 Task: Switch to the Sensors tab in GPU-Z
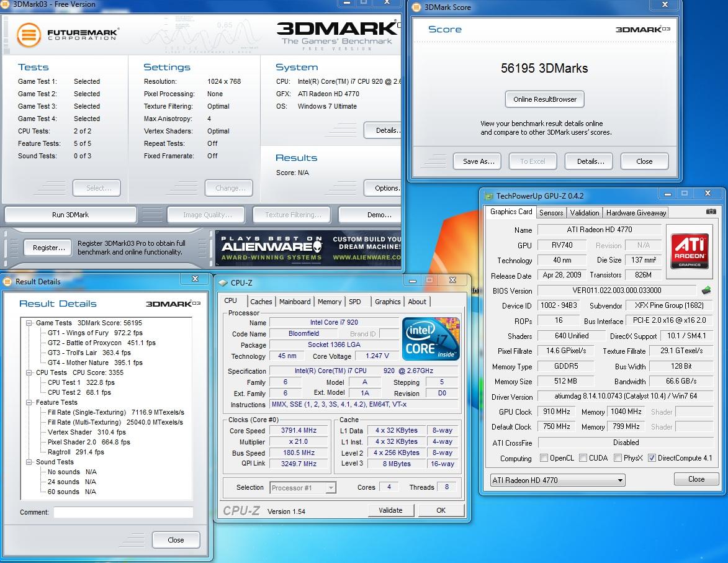[551, 213]
